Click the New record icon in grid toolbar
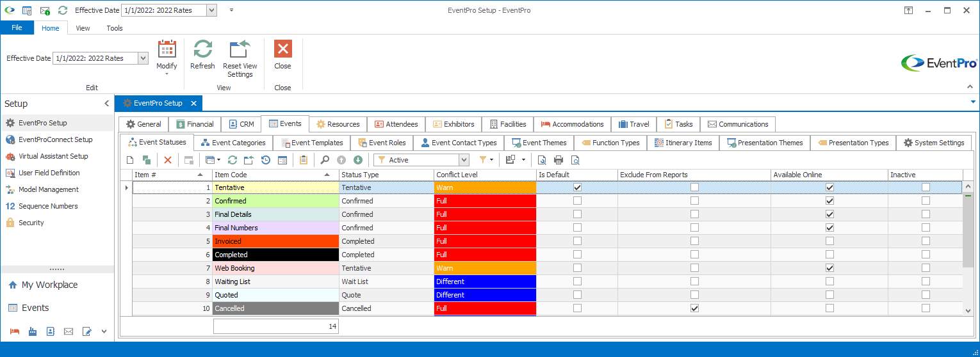 pyautogui.click(x=130, y=160)
